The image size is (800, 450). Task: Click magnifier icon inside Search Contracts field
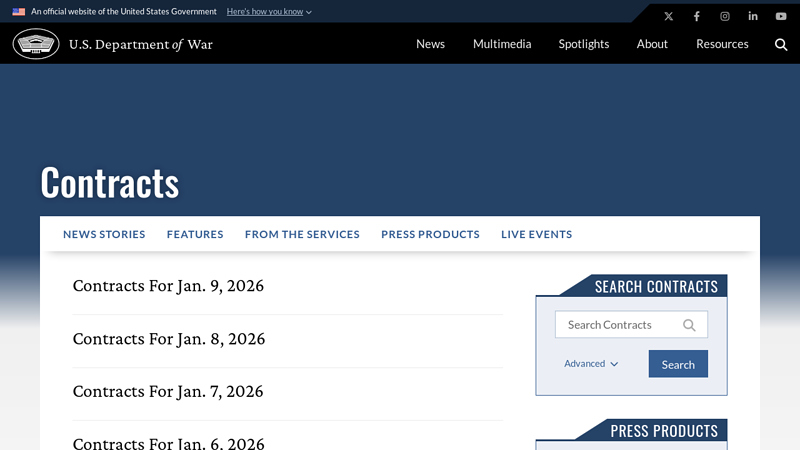(689, 325)
